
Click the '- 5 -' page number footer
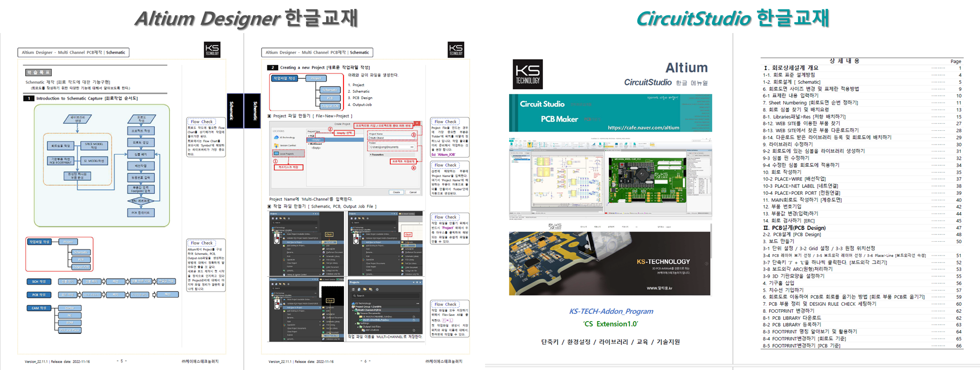[x=122, y=361]
